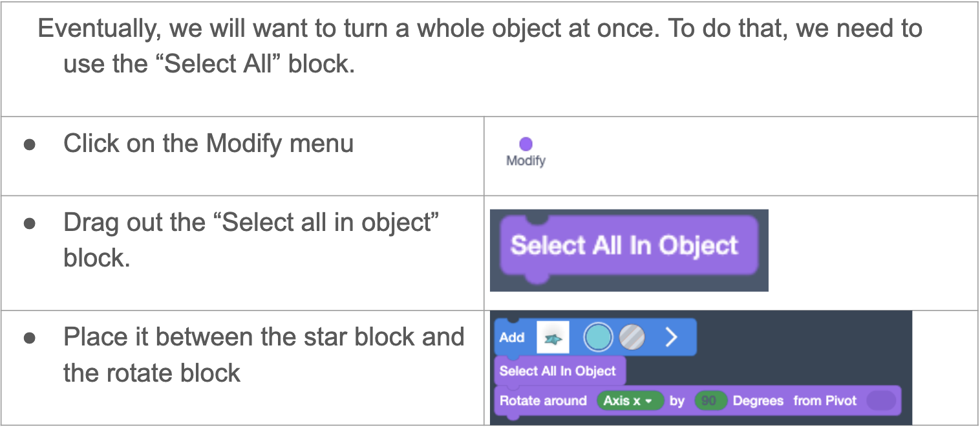Screen dimensions: 980x427
Task: Click the 'Click on the Modify menu' instruction
Action: click(x=208, y=144)
